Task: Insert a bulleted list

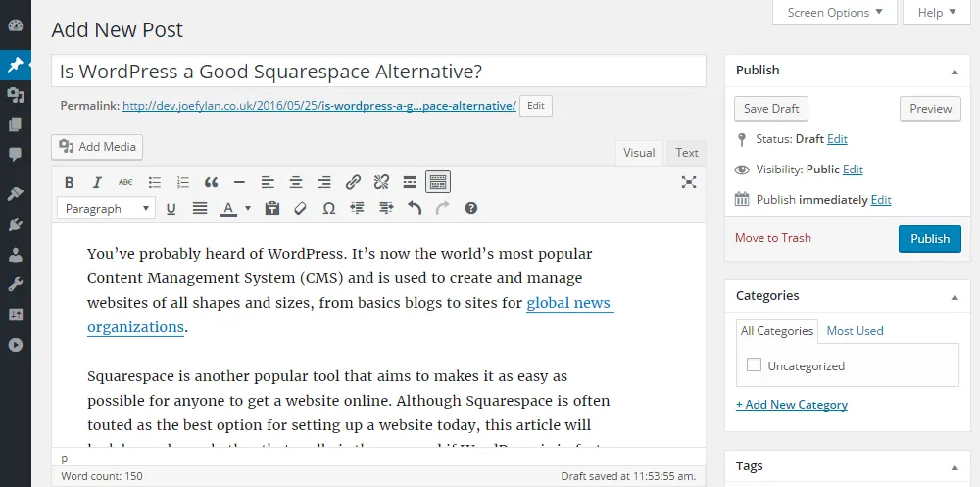Action: tap(155, 182)
